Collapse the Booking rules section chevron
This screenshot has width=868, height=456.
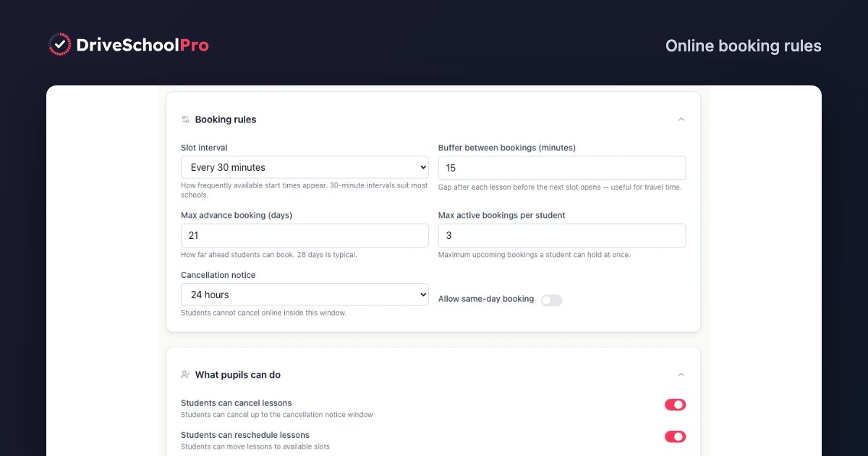(x=681, y=119)
